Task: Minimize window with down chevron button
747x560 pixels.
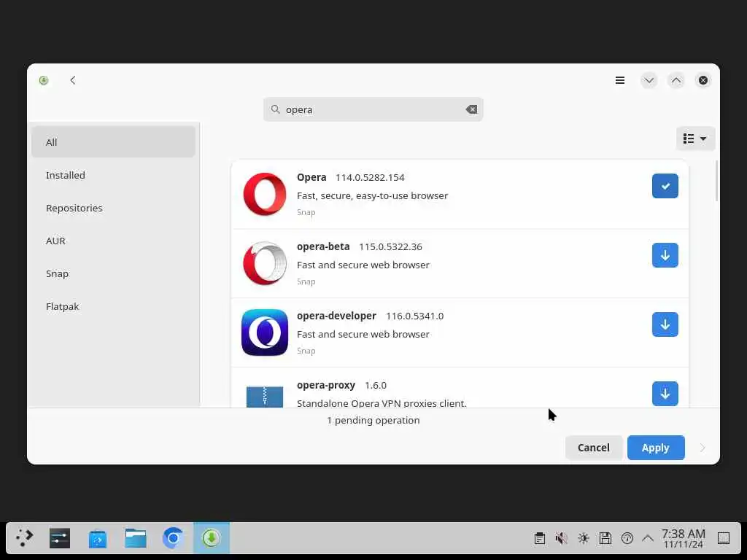Action: (649, 80)
